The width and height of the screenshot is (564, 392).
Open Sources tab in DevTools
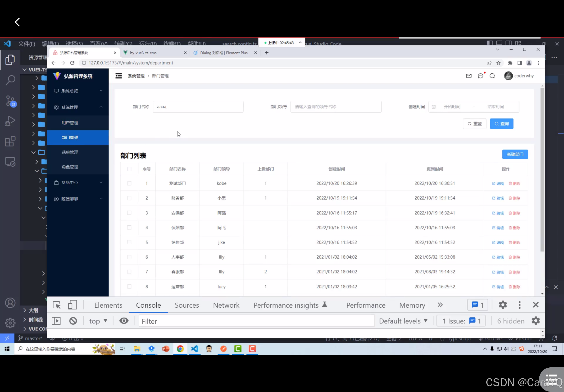tap(187, 305)
